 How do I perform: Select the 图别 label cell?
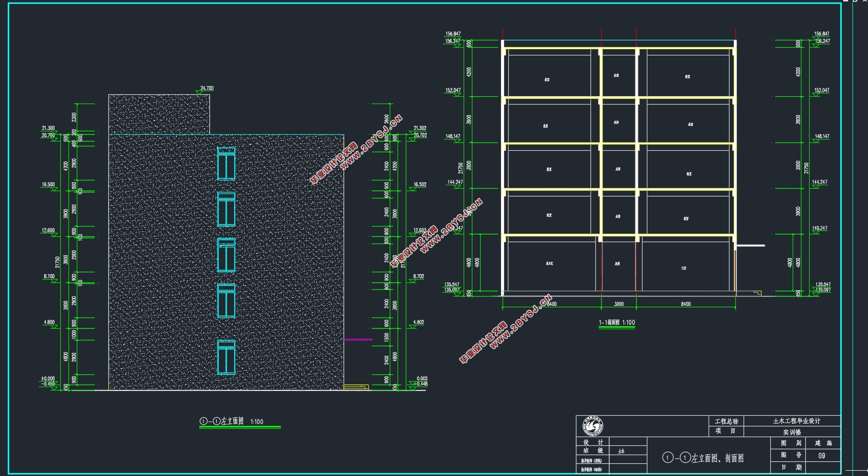(788, 443)
